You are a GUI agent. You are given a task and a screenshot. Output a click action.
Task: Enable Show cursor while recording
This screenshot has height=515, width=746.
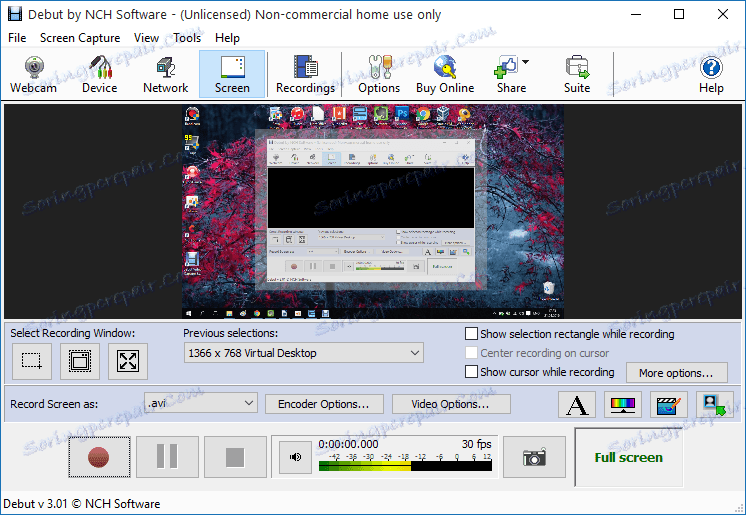point(471,371)
